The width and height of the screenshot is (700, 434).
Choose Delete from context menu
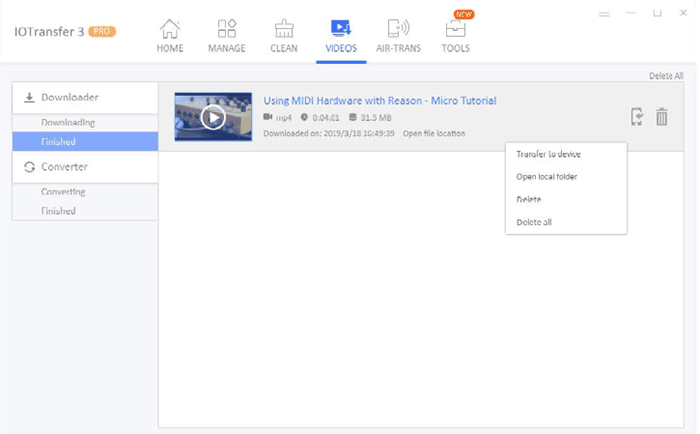(566, 199)
